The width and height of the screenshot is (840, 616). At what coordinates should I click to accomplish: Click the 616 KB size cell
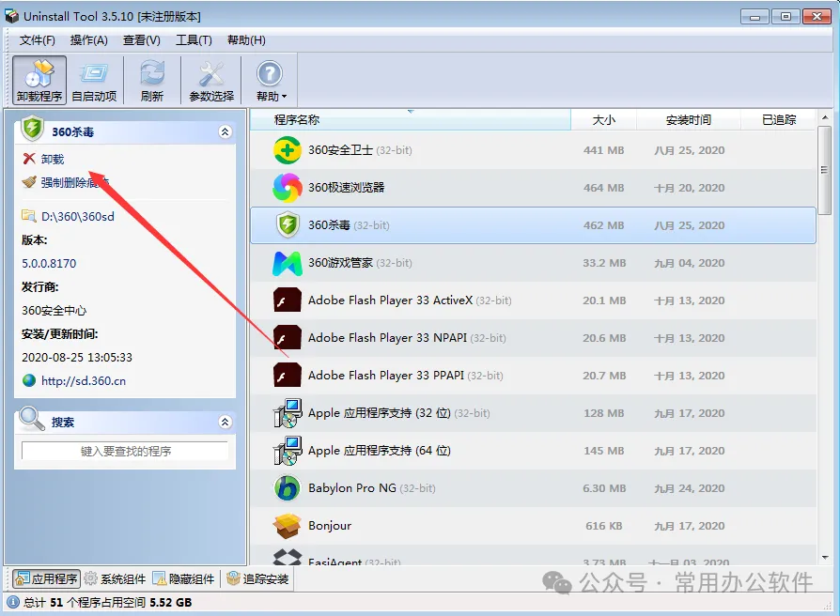click(604, 526)
